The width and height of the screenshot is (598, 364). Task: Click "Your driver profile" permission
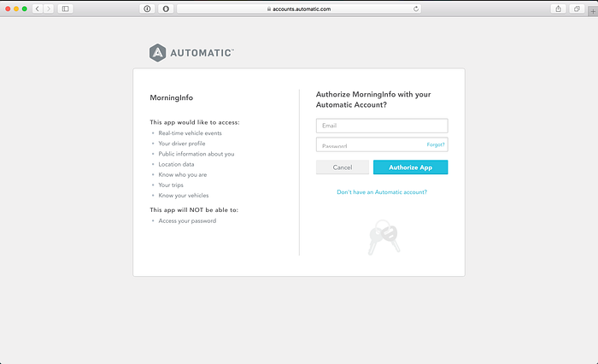click(x=182, y=144)
